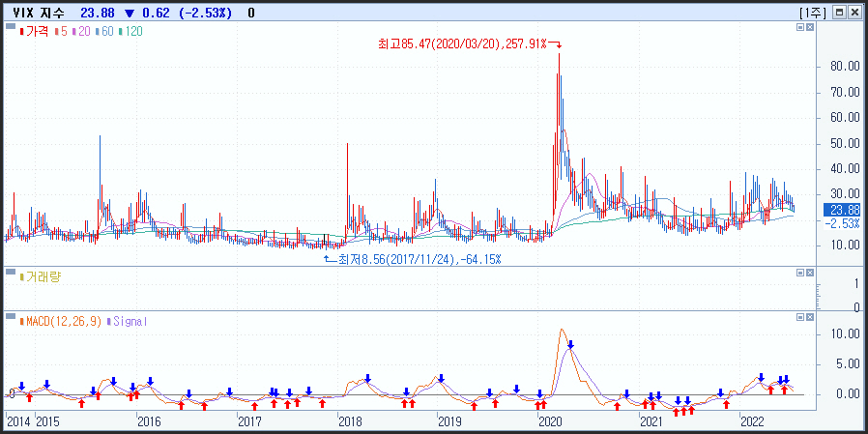Collapse the price chart panel with its minimize icon

800,26
